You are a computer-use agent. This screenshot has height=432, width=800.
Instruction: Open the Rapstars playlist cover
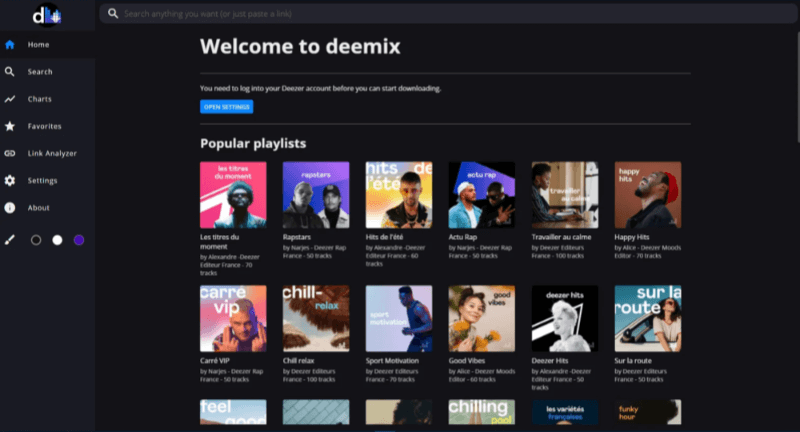[x=316, y=195]
